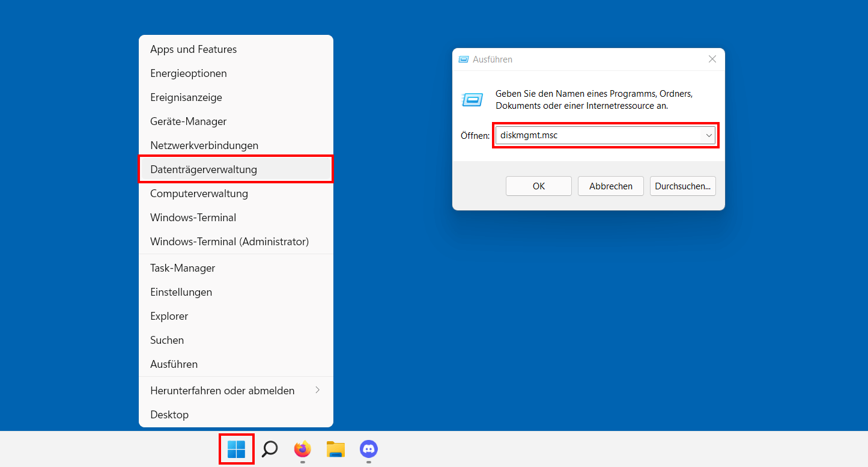Select Netzwerkverbindungen entry
868x467 pixels.
click(x=236, y=145)
